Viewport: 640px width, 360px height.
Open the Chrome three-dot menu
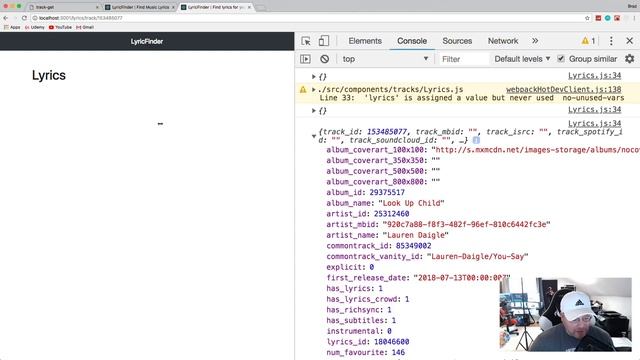[x=635, y=18]
